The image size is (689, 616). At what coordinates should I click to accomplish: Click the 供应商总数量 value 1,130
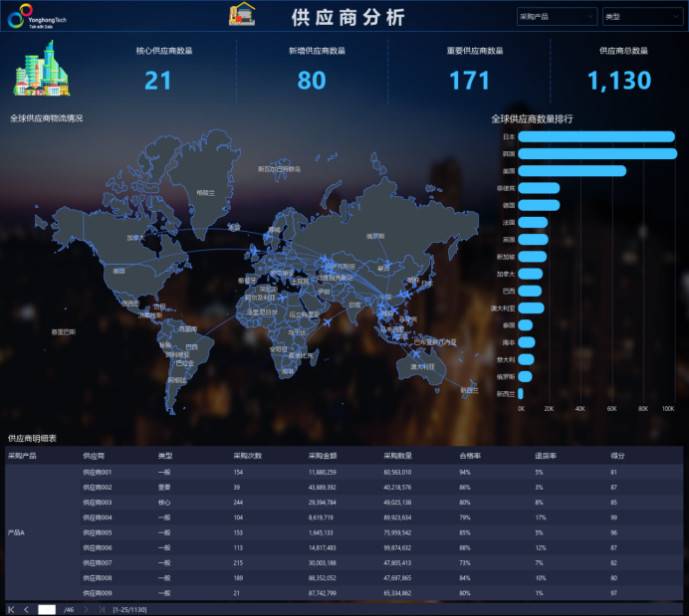pos(619,82)
